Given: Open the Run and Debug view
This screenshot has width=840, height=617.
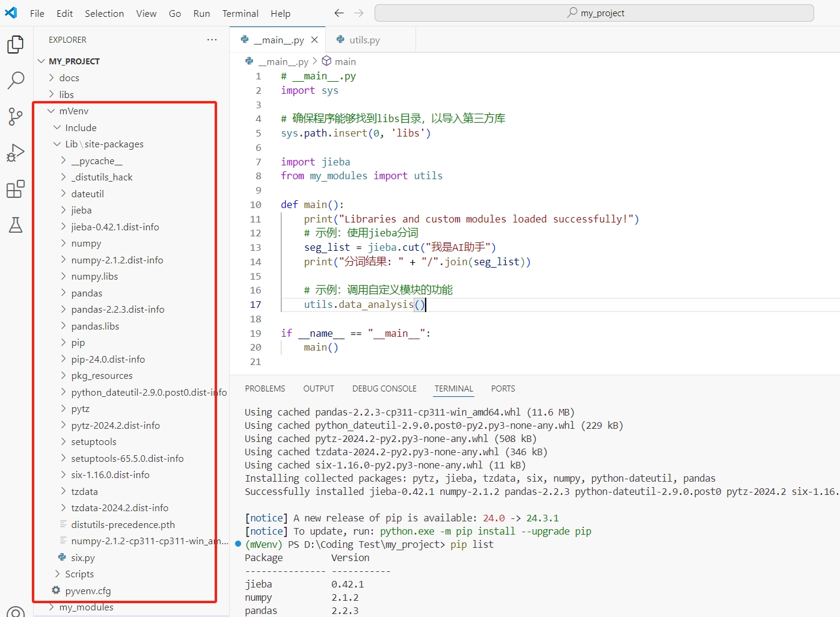Looking at the screenshot, I should coord(16,153).
